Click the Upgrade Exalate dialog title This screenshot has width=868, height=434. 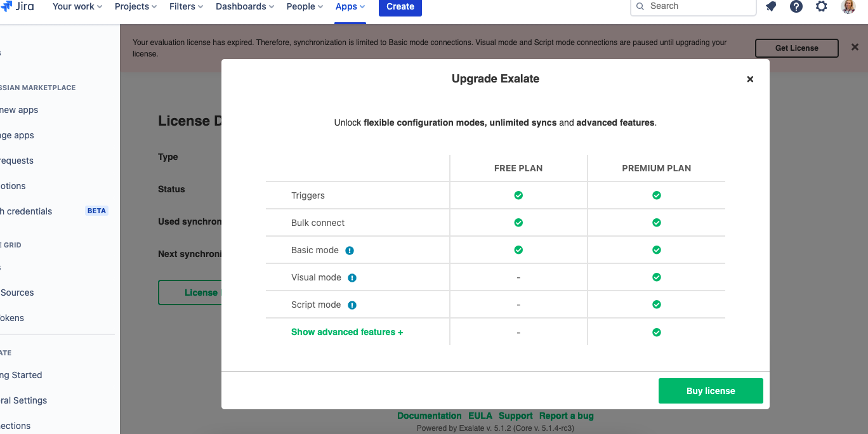click(x=496, y=79)
